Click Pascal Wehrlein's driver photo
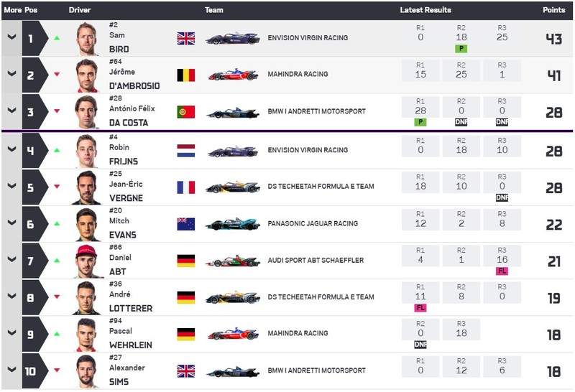575x392 pixels. click(x=86, y=334)
